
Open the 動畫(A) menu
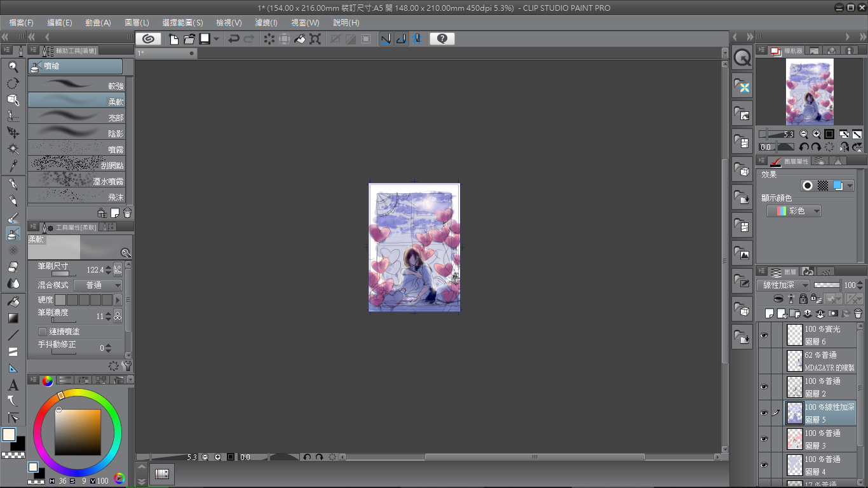tap(98, 22)
